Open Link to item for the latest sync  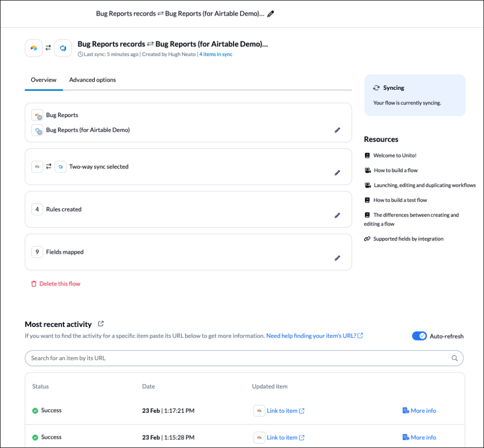coord(283,410)
